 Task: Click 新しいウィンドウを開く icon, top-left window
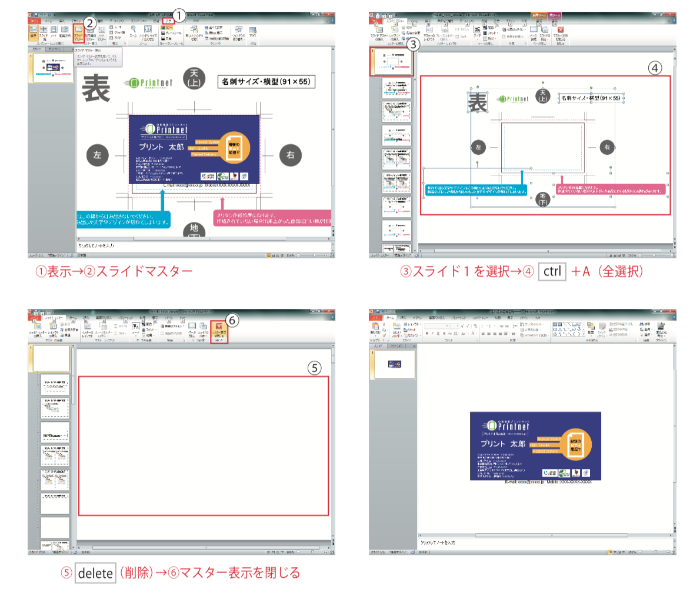[194, 32]
